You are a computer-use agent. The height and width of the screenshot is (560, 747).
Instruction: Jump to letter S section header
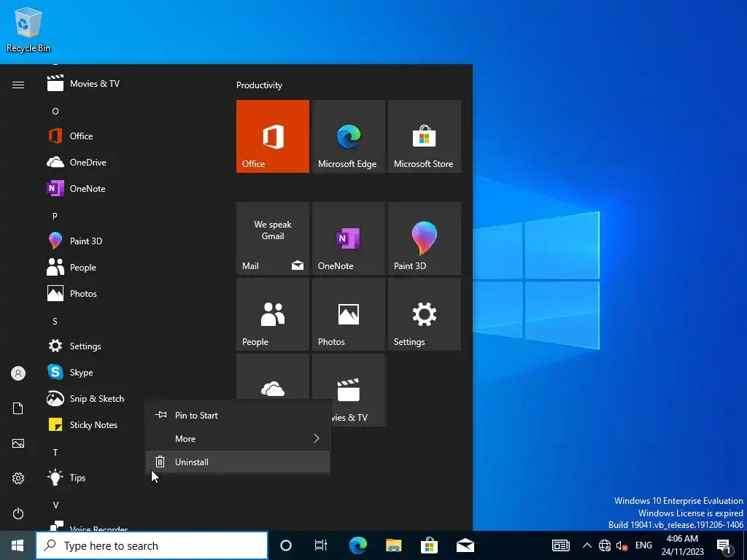(x=55, y=321)
